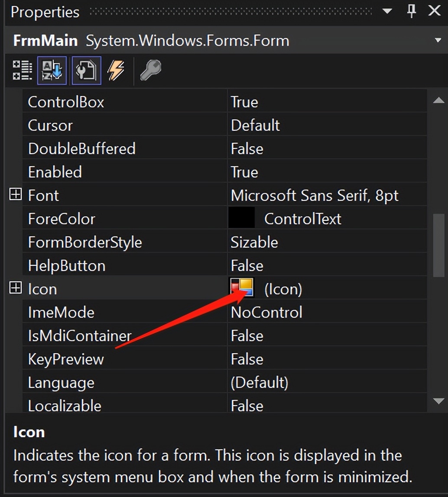Open Events lightning bolt view
Screen dimensions: 448x497
pyautogui.click(x=116, y=70)
